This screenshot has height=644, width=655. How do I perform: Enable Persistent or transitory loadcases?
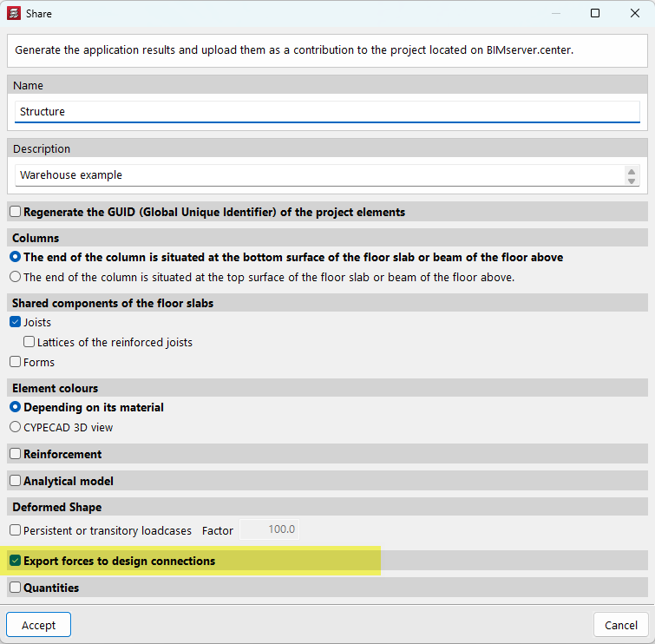tap(16, 529)
